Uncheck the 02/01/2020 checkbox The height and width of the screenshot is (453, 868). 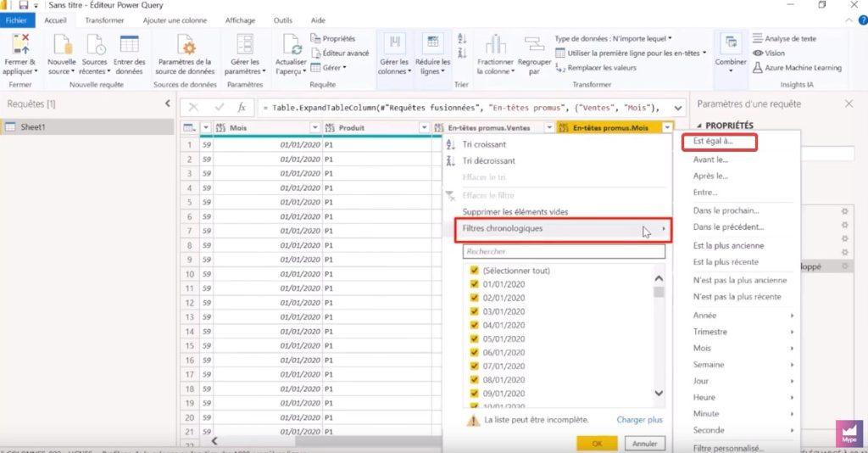pyautogui.click(x=474, y=298)
